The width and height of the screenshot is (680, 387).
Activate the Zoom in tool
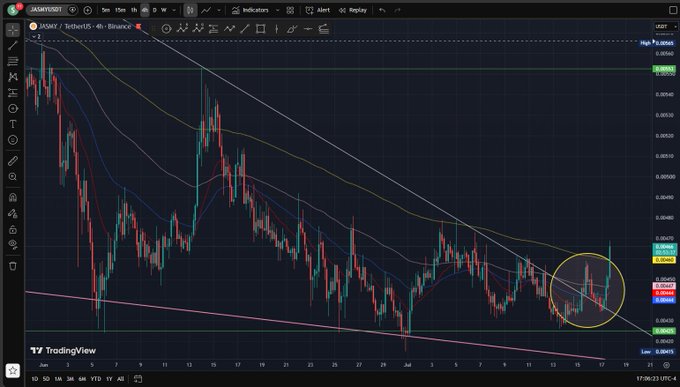click(x=13, y=177)
